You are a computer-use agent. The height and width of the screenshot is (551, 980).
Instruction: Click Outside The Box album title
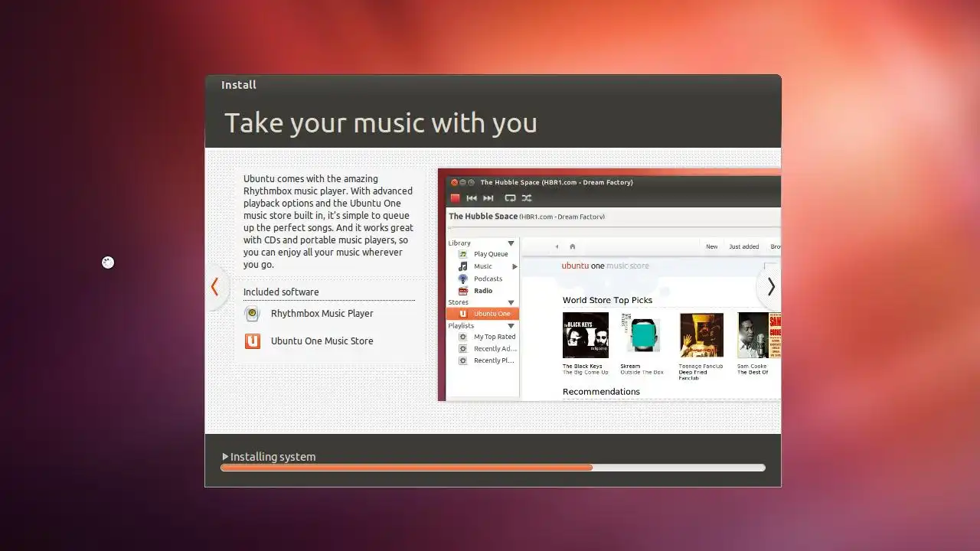click(x=642, y=373)
